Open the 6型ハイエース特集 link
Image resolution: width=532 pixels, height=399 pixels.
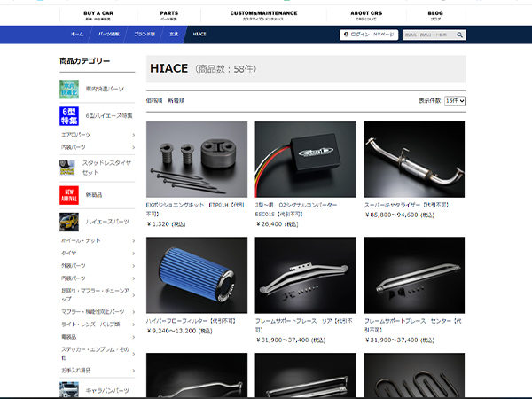coord(109,115)
